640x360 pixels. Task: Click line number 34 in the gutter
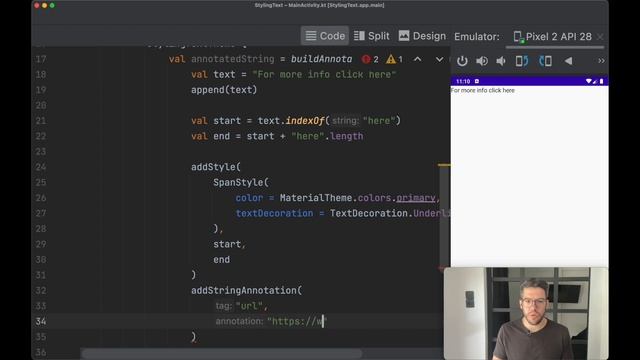pyautogui.click(x=41, y=321)
